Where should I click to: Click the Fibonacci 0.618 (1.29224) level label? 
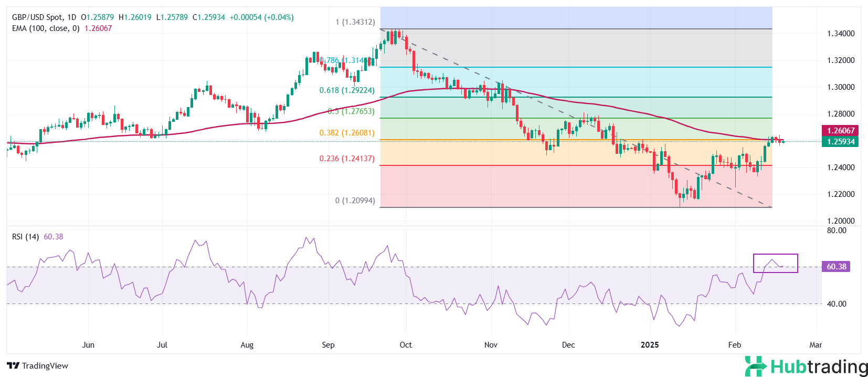pyautogui.click(x=347, y=90)
